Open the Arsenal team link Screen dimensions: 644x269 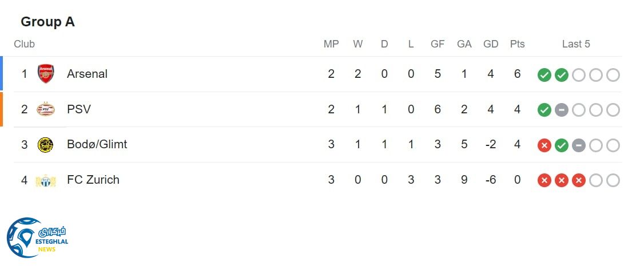87,74
